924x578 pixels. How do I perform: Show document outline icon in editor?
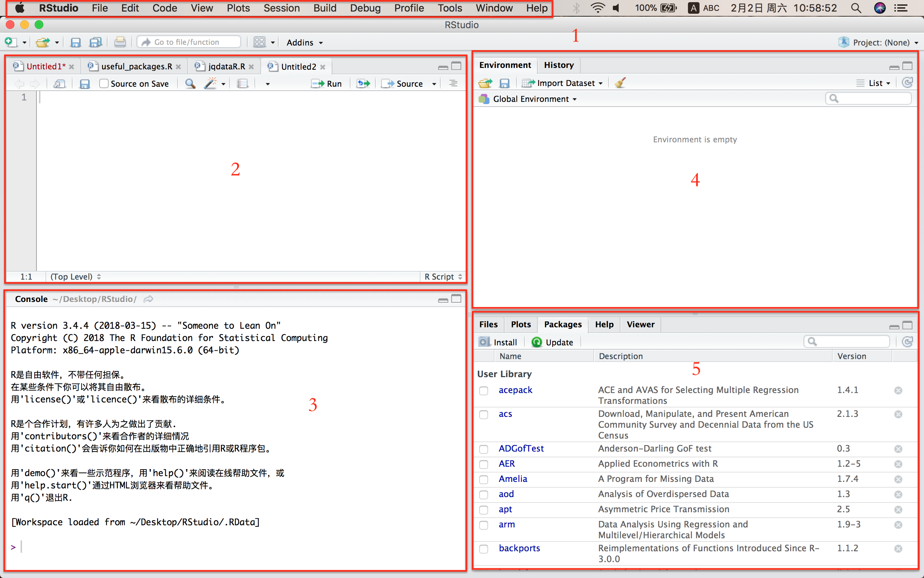click(x=453, y=83)
